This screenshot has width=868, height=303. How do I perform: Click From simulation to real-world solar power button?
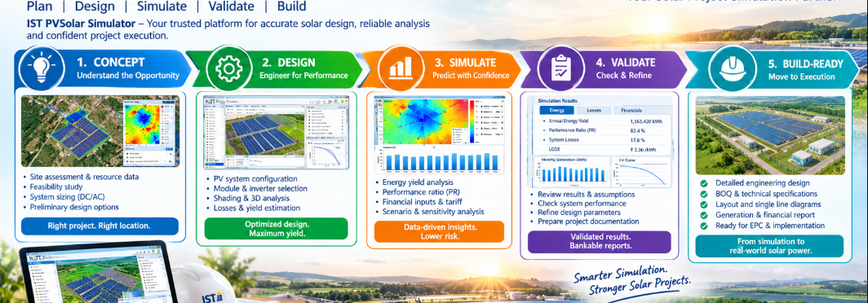coord(769,246)
